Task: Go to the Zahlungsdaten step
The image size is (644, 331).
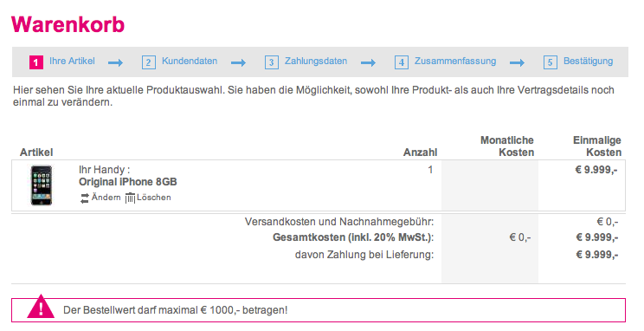Action: tap(316, 62)
